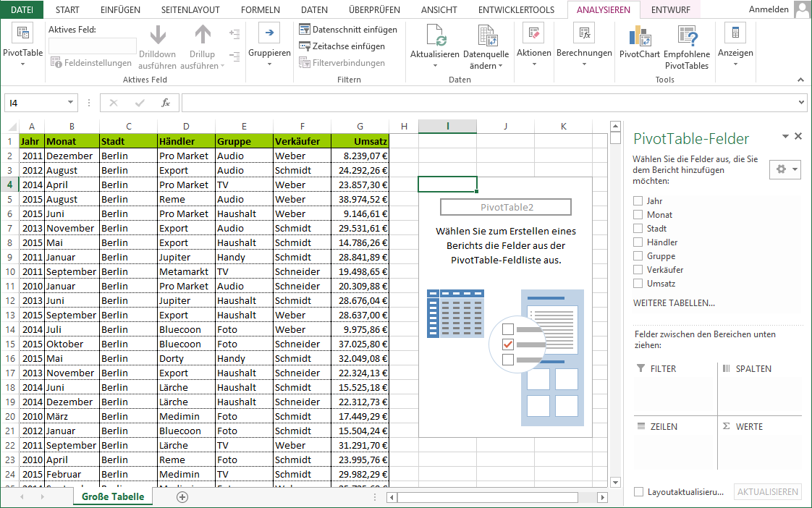Click Datenschnitt einfügen
The height and width of the screenshot is (508, 812).
(348, 30)
